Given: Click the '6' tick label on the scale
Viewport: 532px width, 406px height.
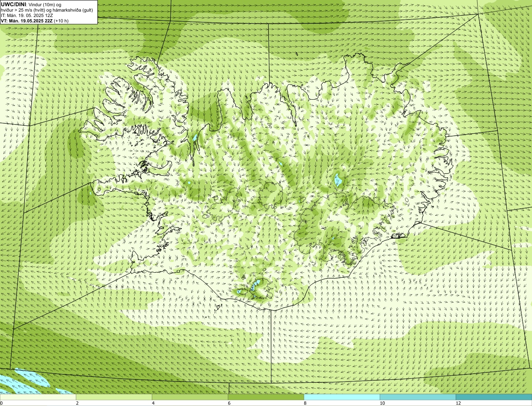Looking at the screenshot, I should (x=229, y=403).
